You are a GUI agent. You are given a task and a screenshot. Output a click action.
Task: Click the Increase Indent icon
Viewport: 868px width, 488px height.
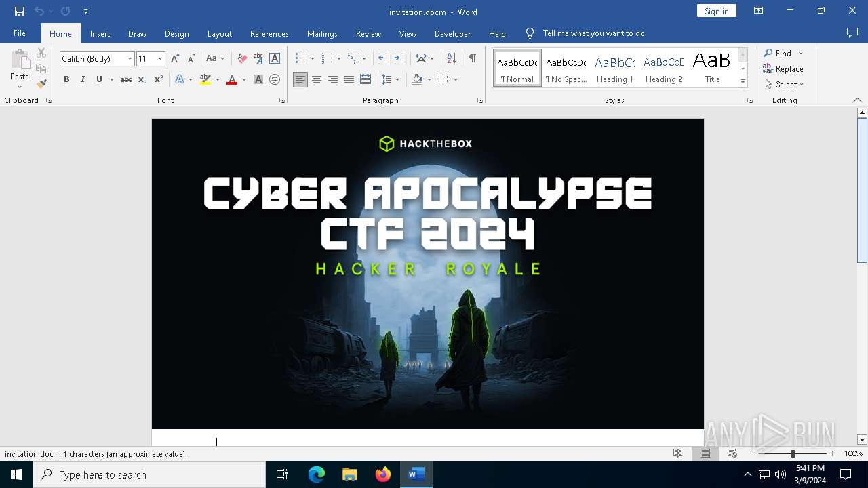[x=400, y=58]
